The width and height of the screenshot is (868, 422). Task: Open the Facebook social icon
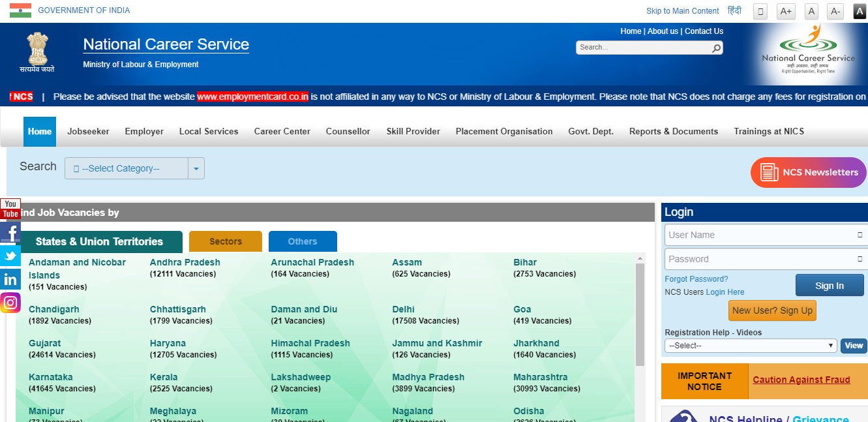[x=10, y=232]
